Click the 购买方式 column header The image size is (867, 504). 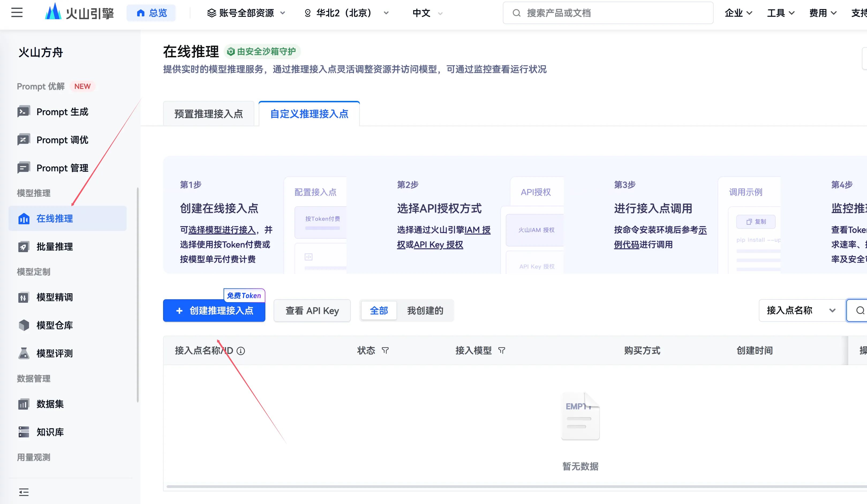[x=642, y=351]
